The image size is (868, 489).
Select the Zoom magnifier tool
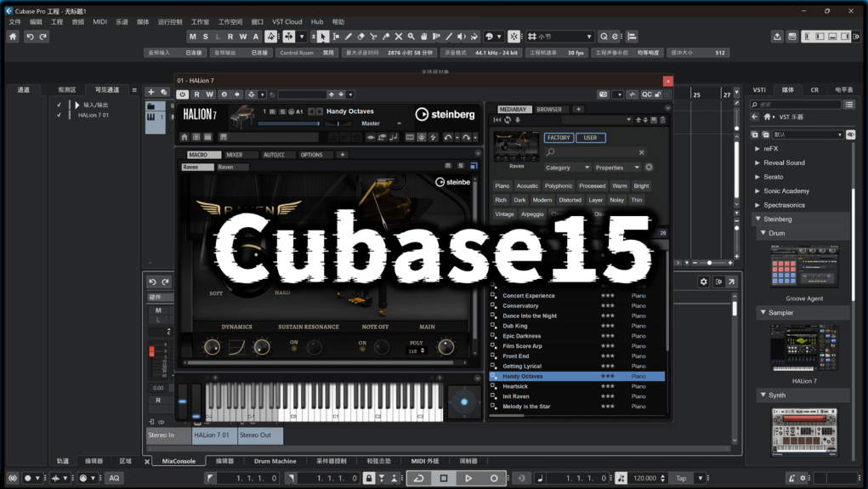[411, 37]
